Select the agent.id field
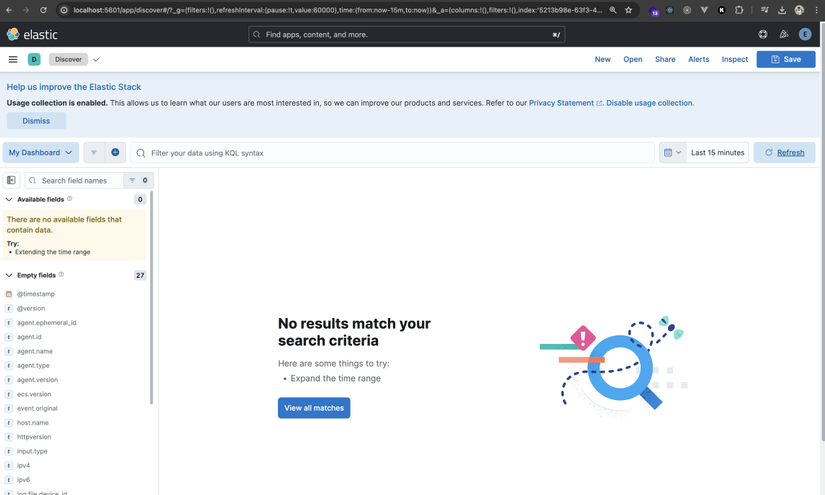The width and height of the screenshot is (825, 495). [29, 337]
